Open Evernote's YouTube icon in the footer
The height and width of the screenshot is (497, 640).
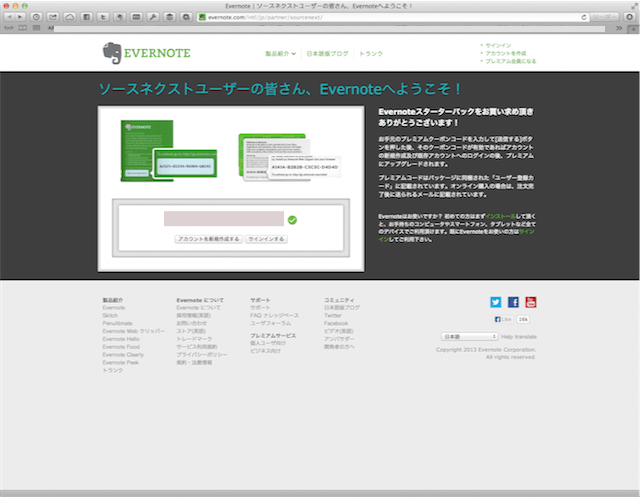531,302
